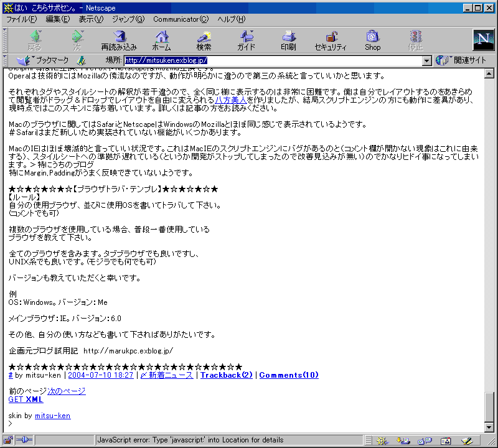The image size is (498, 448).
Task: Click the 【ルール】 heading text
Action: [x=24, y=197]
